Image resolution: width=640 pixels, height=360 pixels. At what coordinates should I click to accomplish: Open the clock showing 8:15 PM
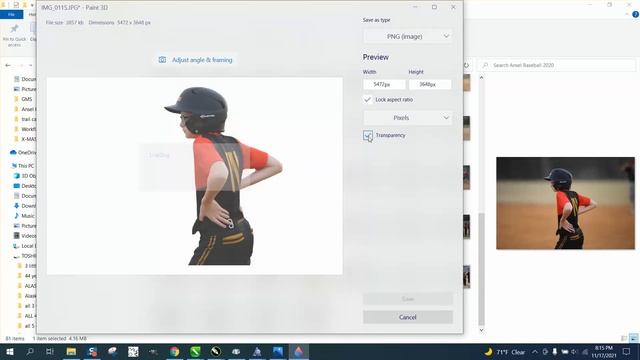604,352
